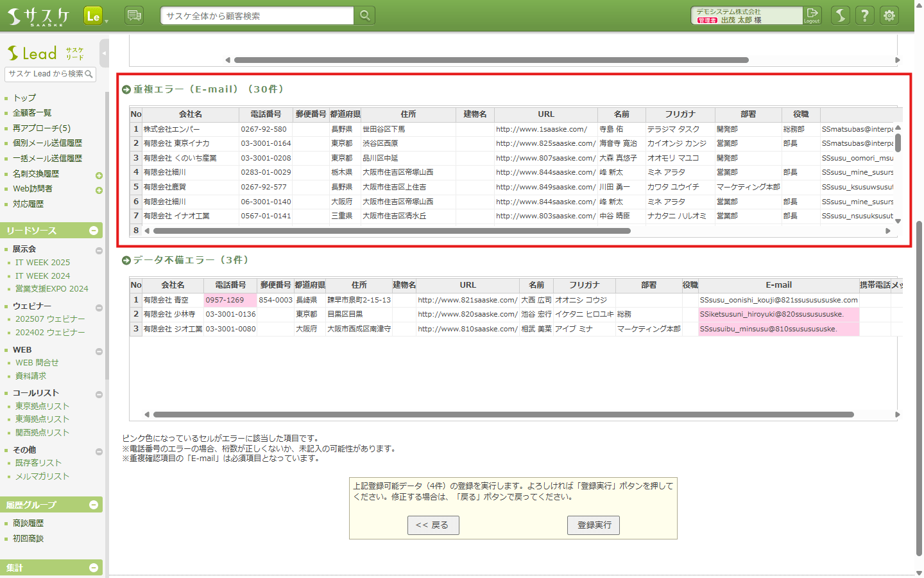Click the Saaske S logo button at top right
The width and height of the screenshot is (924, 578).
841,15
